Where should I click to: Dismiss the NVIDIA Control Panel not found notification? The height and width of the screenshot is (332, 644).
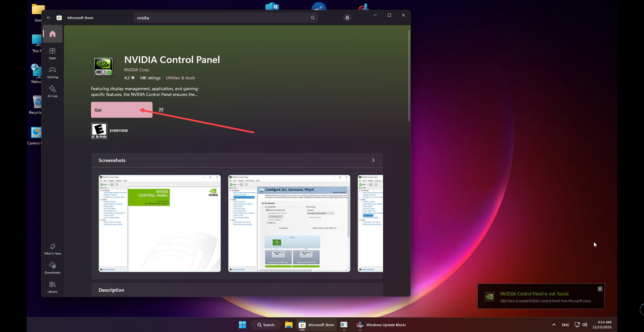point(600,289)
